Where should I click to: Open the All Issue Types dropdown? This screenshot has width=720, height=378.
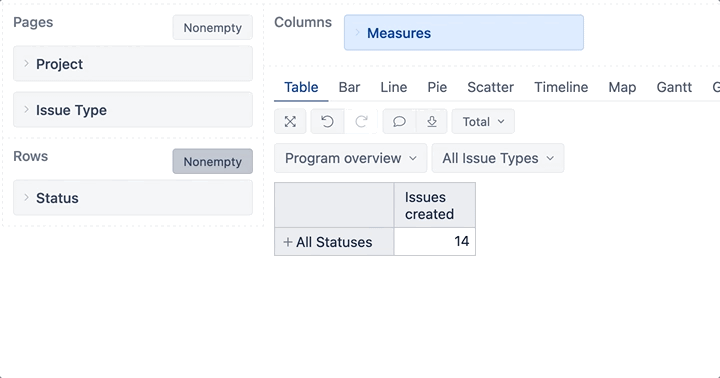[498, 158]
